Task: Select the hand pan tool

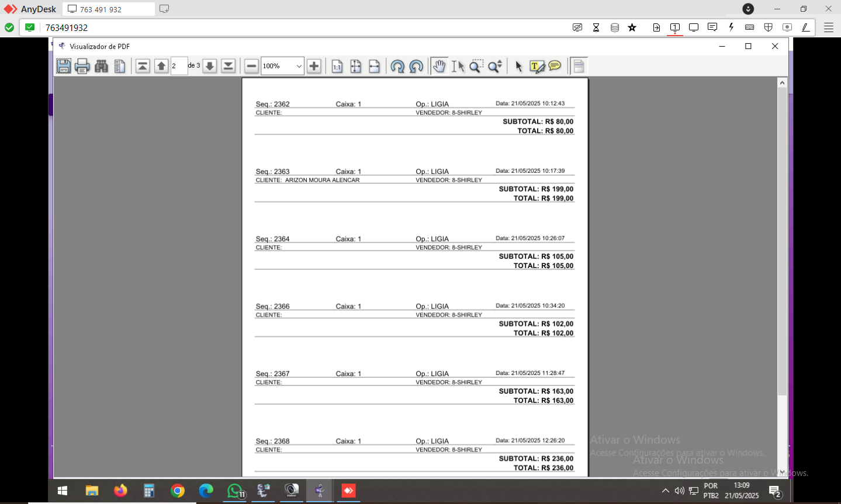Action: (x=439, y=66)
